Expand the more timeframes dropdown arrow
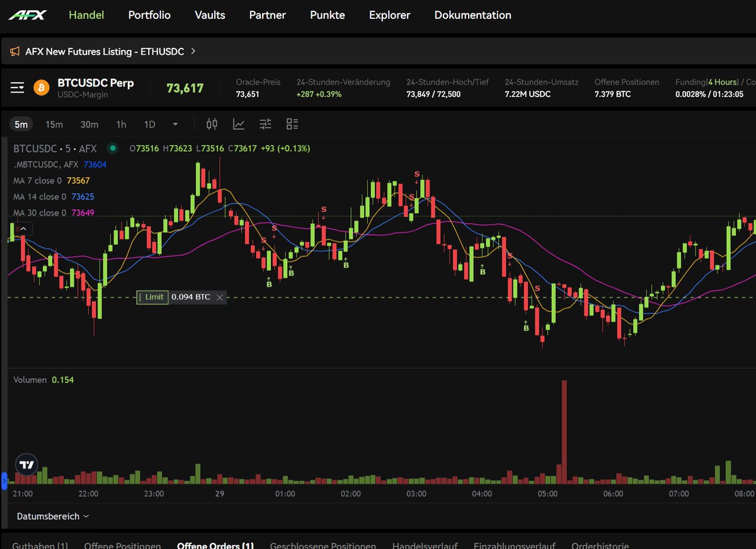756x549 pixels. click(175, 124)
